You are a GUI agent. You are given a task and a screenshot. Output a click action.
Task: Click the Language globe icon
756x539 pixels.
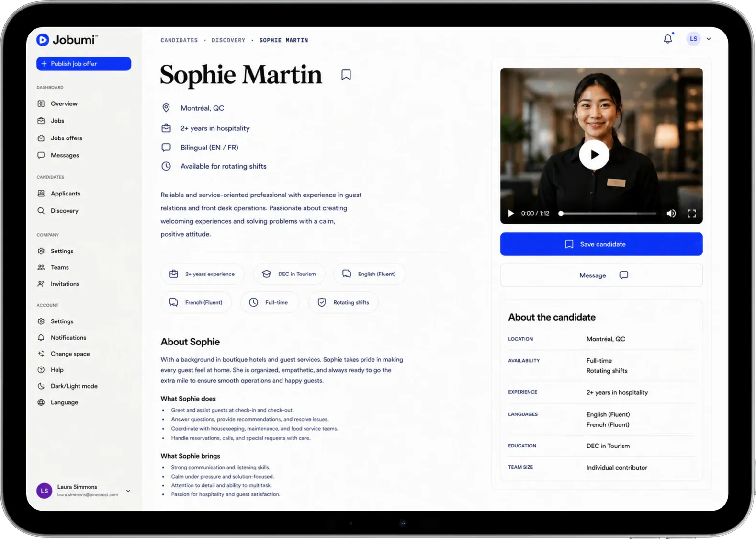click(41, 402)
